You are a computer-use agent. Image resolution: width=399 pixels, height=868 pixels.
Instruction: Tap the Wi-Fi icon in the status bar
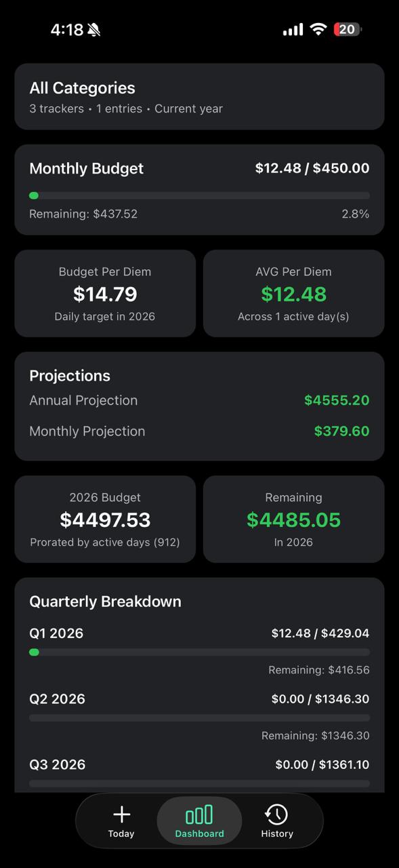point(318,29)
